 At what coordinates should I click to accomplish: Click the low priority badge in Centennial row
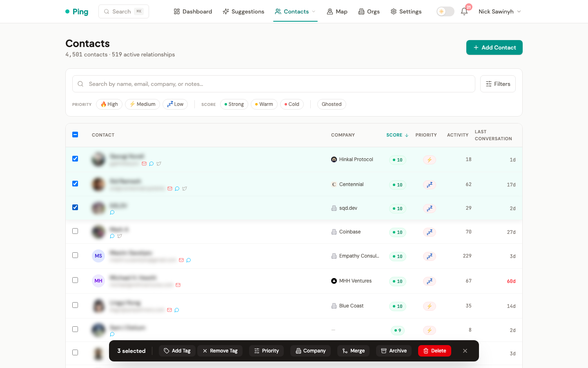[x=430, y=185]
